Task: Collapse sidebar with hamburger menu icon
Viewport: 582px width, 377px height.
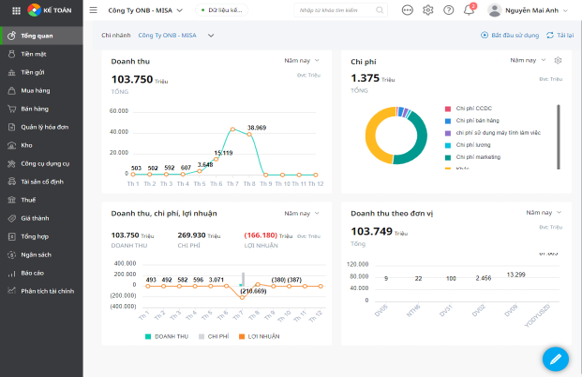Action: pos(93,10)
